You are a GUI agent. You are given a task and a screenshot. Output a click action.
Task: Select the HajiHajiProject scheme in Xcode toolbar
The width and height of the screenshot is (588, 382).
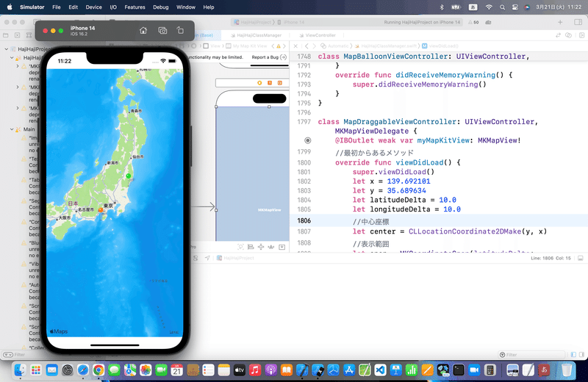pyautogui.click(x=252, y=22)
